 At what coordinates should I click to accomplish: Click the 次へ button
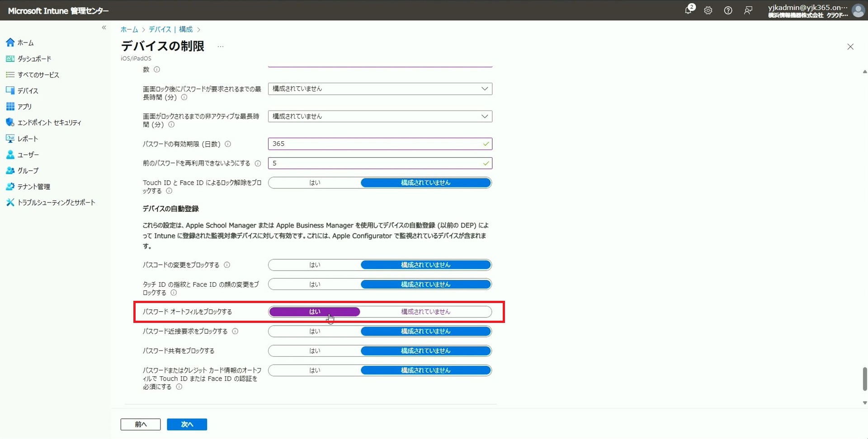(187, 425)
